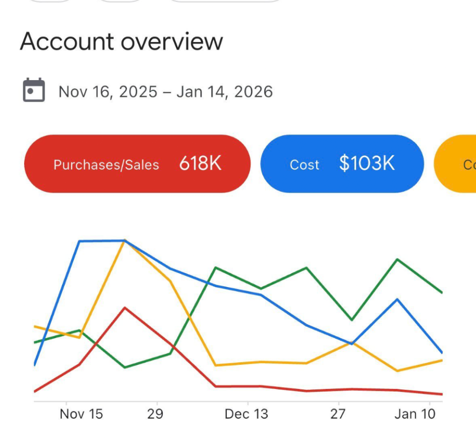Select the date range Nov 16, 2025 – Jan 14, 2026
The height and width of the screenshot is (448, 476).
tap(166, 91)
